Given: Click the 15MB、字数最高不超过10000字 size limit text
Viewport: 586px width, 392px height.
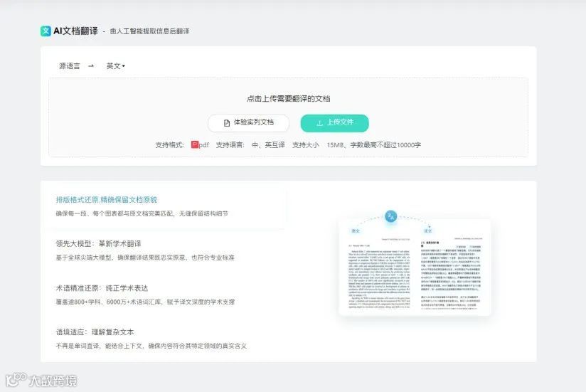Looking at the screenshot, I should (x=374, y=145).
